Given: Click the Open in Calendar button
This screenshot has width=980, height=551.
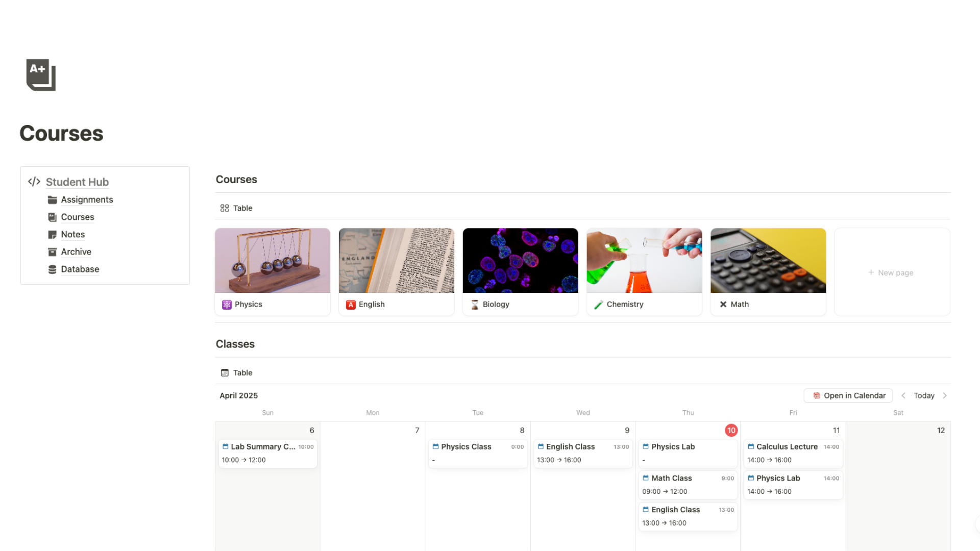Looking at the screenshot, I should pyautogui.click(x=848, y=395).
